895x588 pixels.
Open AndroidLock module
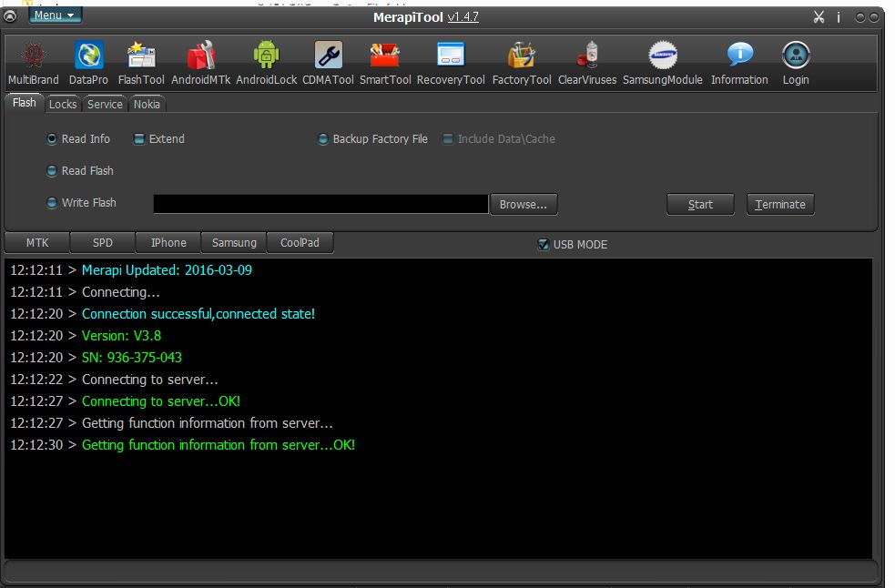click(x=267, y=63)
